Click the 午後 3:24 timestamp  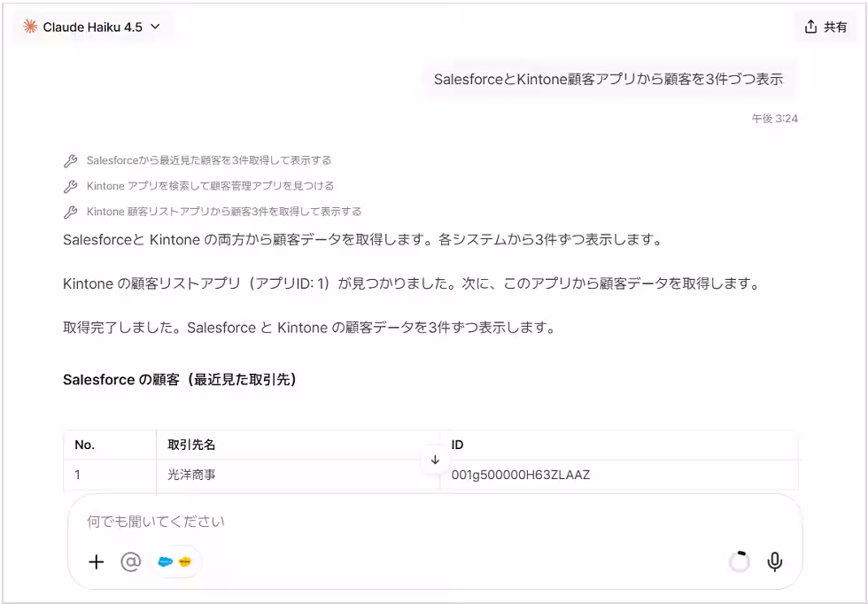[774, 118]
